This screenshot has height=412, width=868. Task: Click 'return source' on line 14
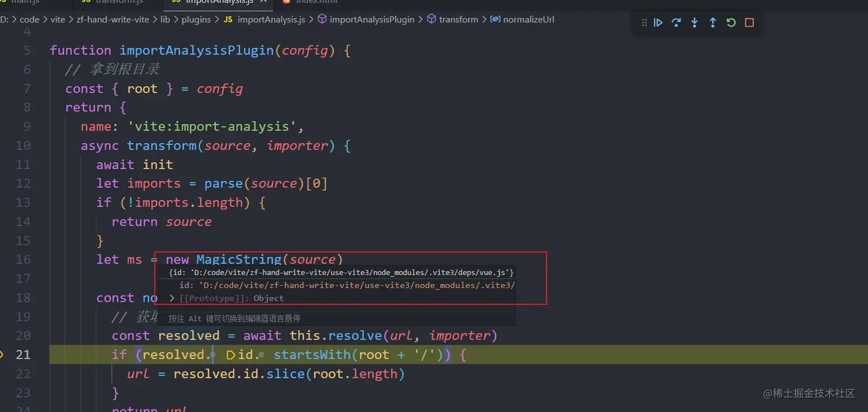click(x=161, y=222)
